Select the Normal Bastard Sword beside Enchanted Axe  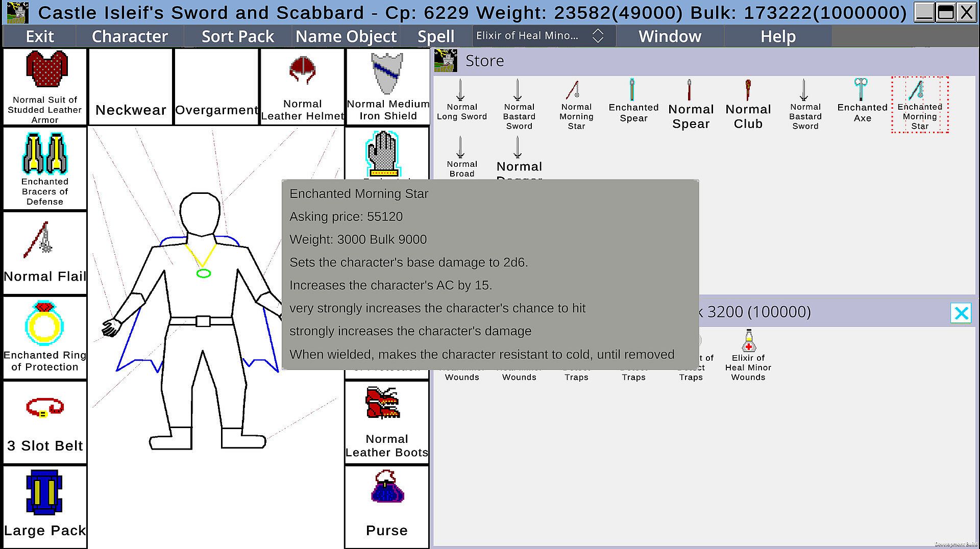(805, 105)
